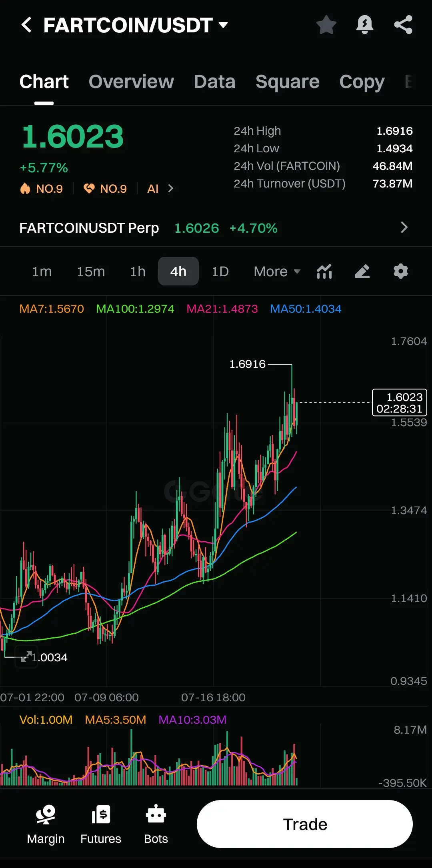Go back using the left arrow
The height and width of the screenshot is (868, 432).
click(26, 25)
